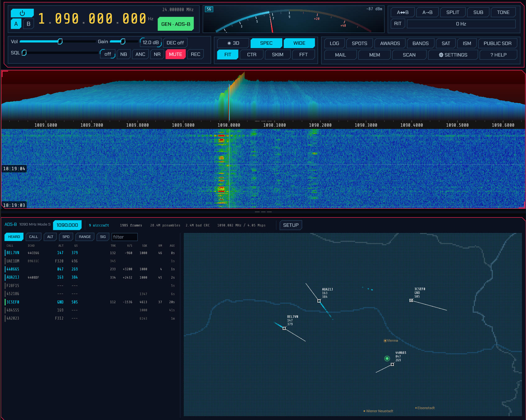The height and width of the screenshot is (420, 526).
Task: Open the ? HELP page
Action: [498, 55]
